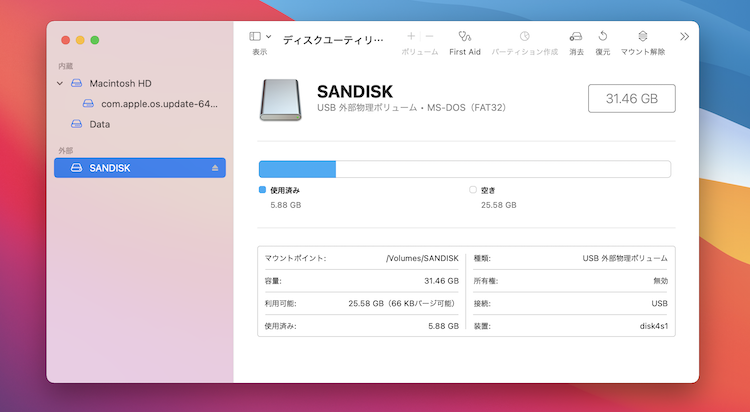Click the 使用済み 5.88 GB table value

pos(443,326)
